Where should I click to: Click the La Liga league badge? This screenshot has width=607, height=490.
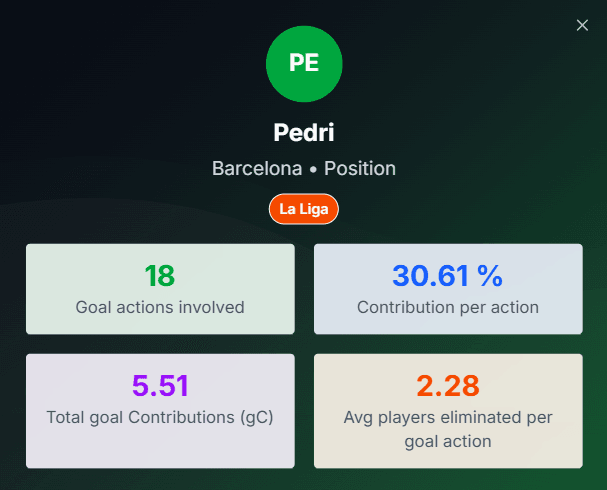[304, 209]
